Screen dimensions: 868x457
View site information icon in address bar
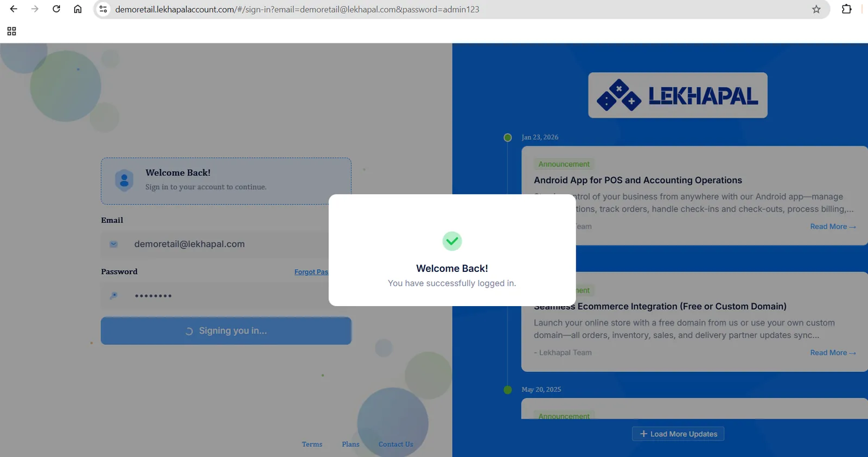coord(103,9)
